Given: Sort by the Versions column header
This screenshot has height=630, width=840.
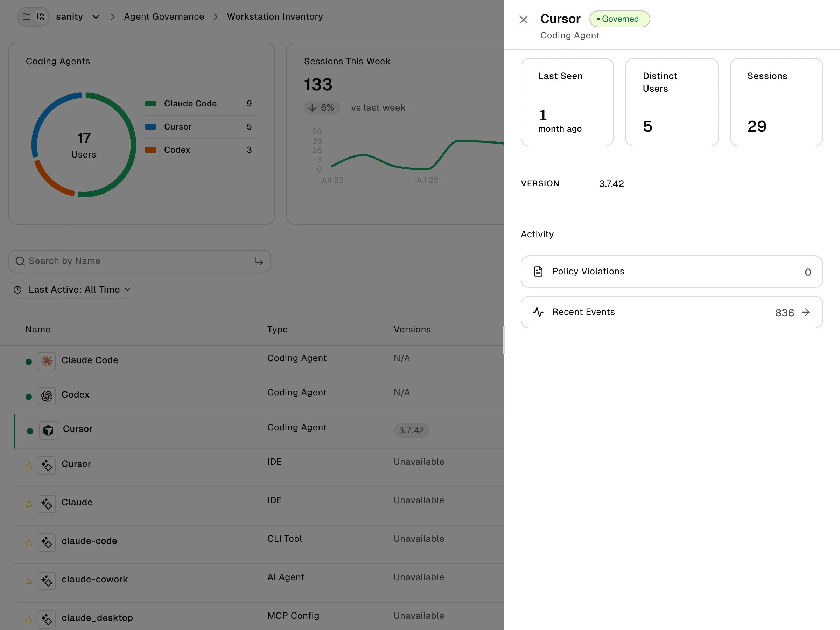Looking at the screenshot, I should [412, 329].
